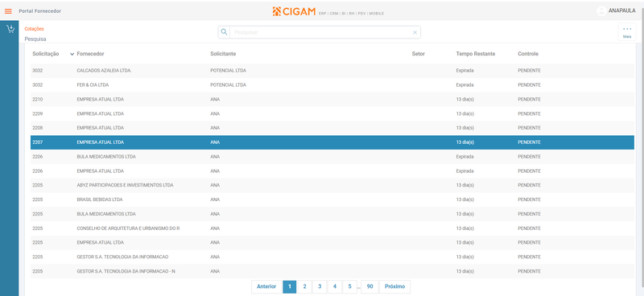Select the ABYZ PARTICIPACOES E INVESTIMENTOS row

pyautogui.click(x=332, y=185)
